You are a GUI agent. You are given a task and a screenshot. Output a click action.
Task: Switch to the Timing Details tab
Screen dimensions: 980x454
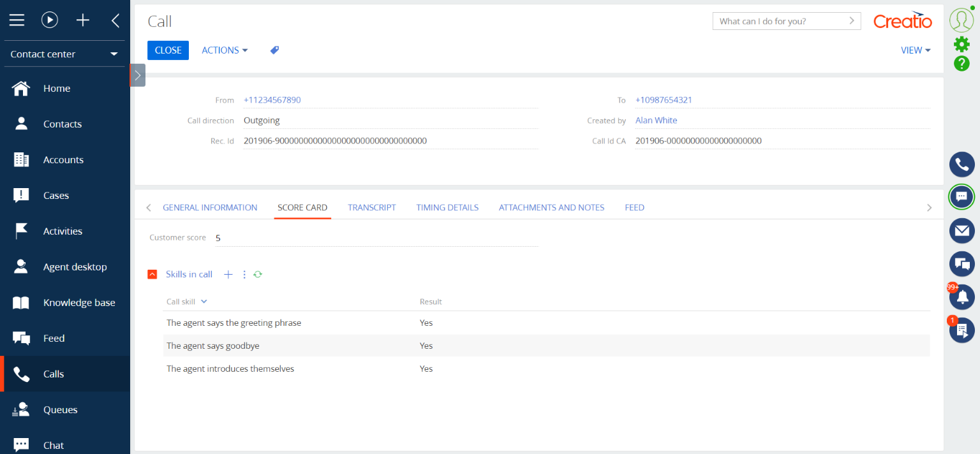click(447, 207)
